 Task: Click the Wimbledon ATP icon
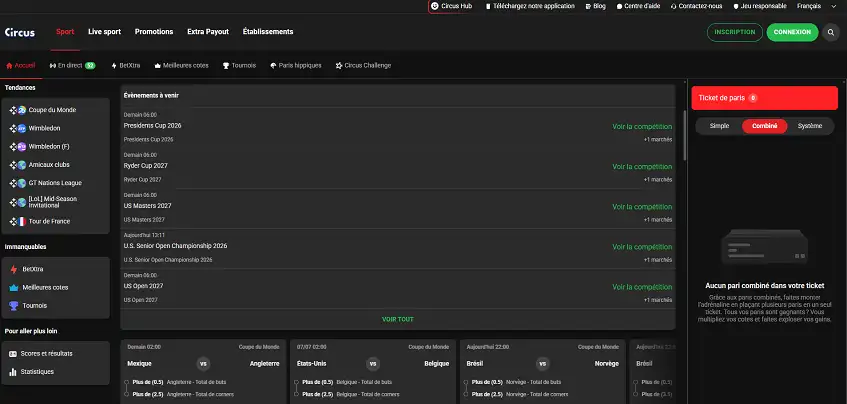(x=22, y=129)
